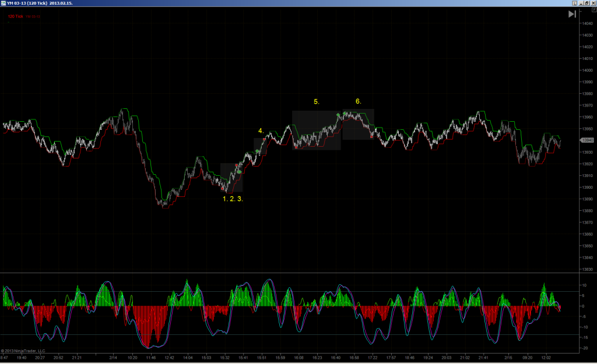Click the chart link 'L' button in the title bar
Viewport: 597px width, 364px height.
(574, 3)
